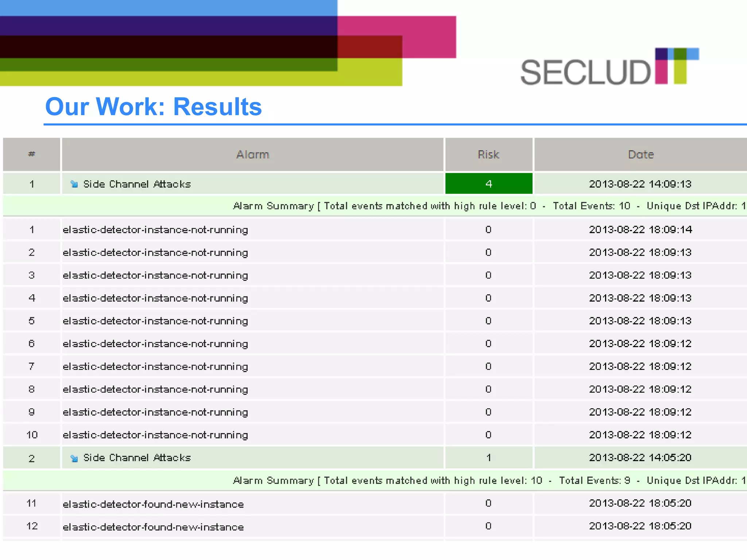Click the date in event row 12
Image resolution: width=747 pixels, height=560 pixels.
[640, 526]
